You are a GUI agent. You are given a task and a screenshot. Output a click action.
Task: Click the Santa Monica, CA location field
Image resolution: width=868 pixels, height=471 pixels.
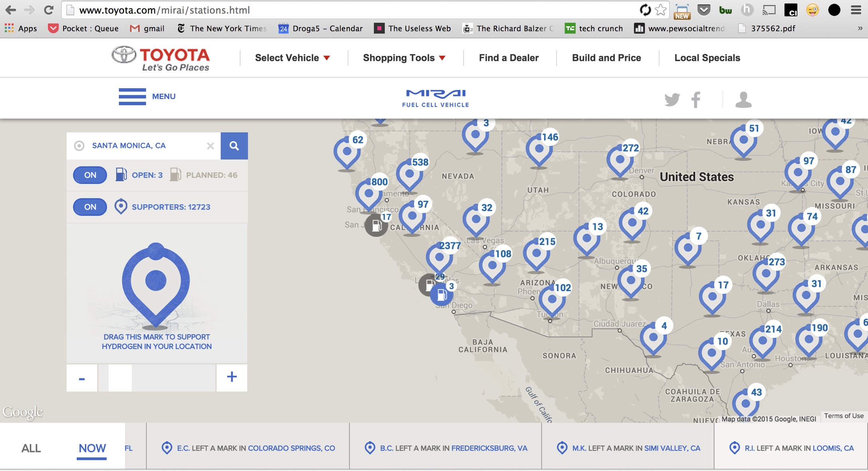pyautogui.click(x=144, y=146)
